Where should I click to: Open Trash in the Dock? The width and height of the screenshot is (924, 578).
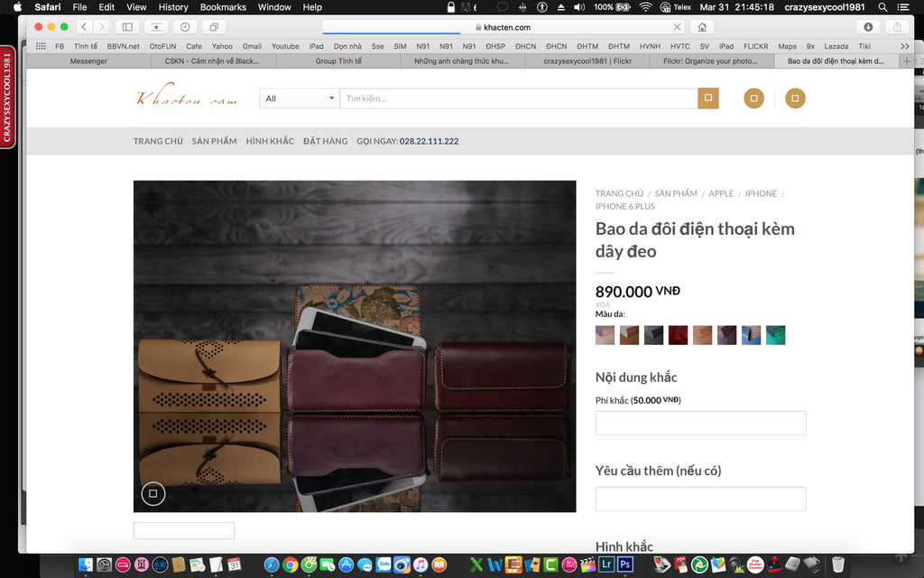[x=838, y=564]
